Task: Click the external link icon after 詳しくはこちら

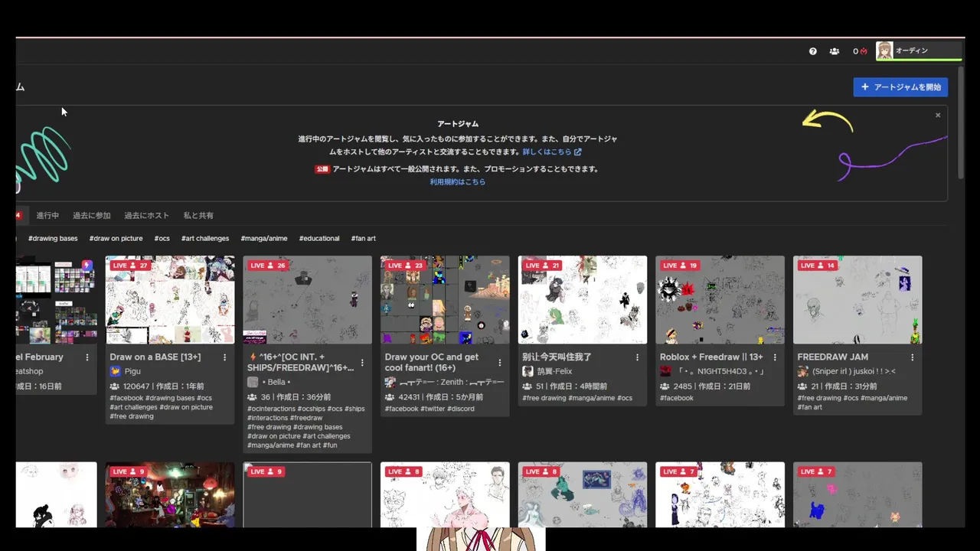Action: [578, 152]
